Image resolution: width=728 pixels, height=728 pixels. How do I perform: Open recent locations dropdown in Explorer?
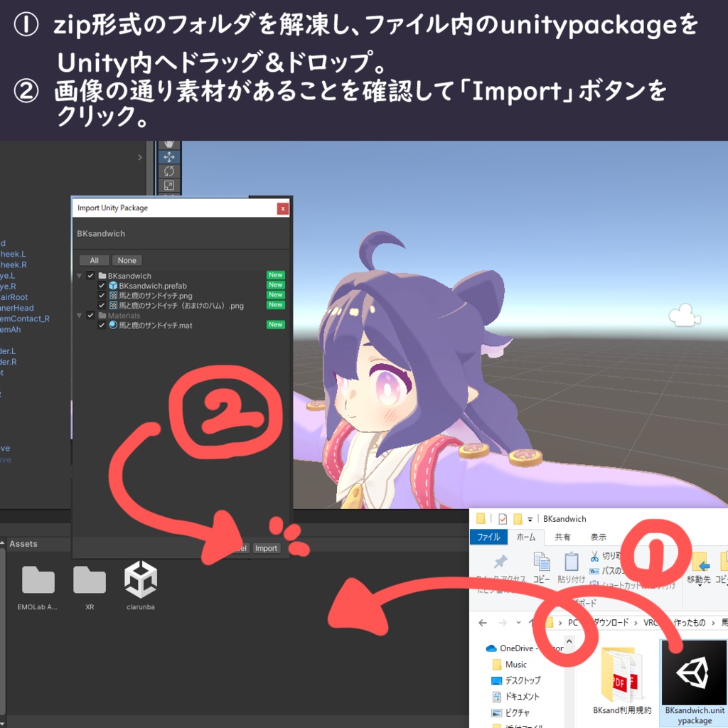pos(518,623)
